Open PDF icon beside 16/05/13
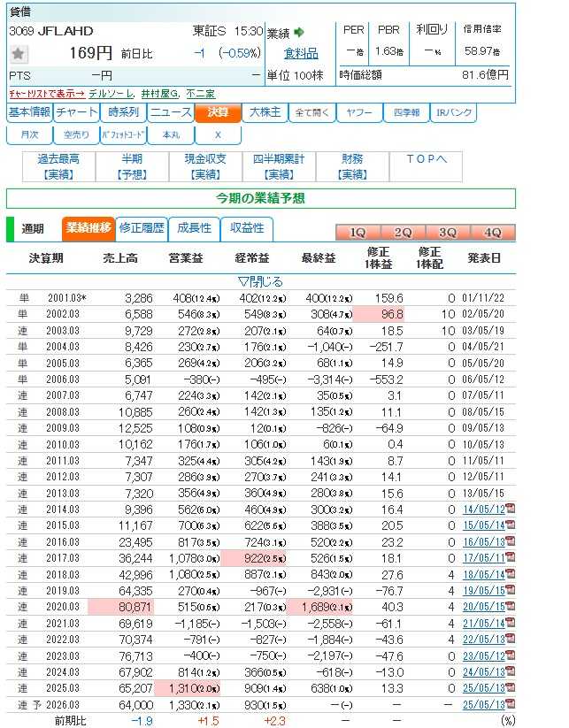 (x=511, y=541)
